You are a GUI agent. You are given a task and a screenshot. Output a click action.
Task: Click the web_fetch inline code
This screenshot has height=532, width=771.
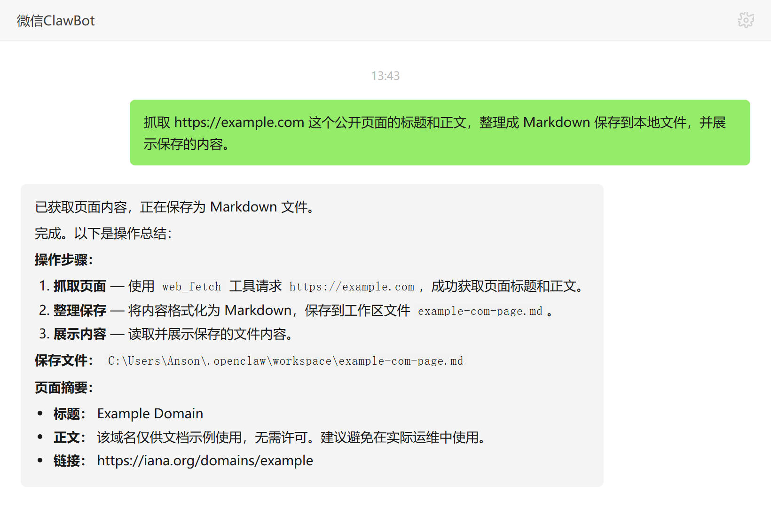tap(192, 287)
